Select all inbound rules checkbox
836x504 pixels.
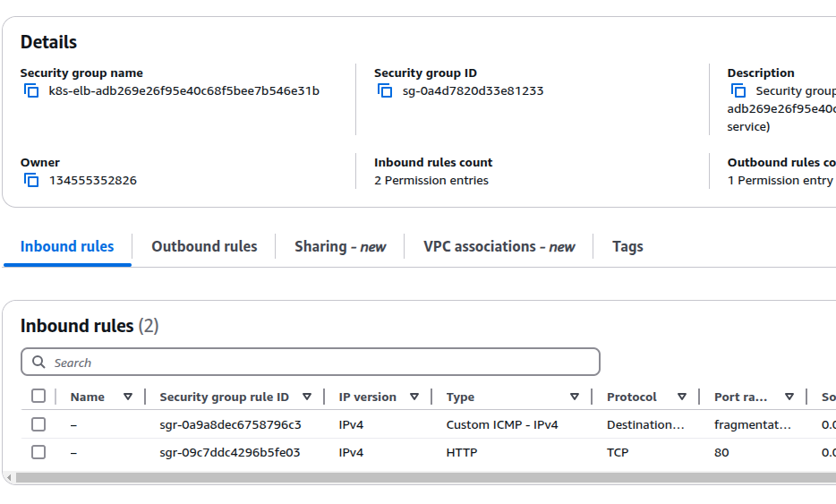click(38, 397)
